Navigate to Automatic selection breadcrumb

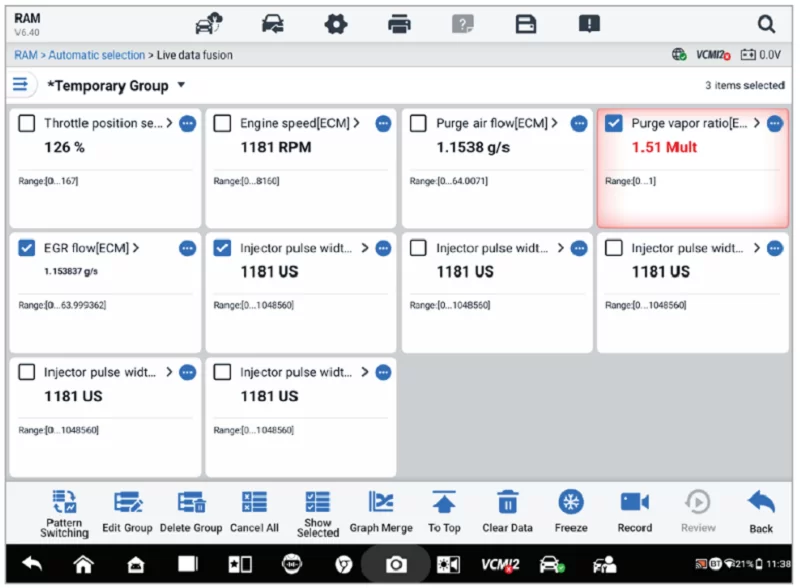(x=96, y=55)
